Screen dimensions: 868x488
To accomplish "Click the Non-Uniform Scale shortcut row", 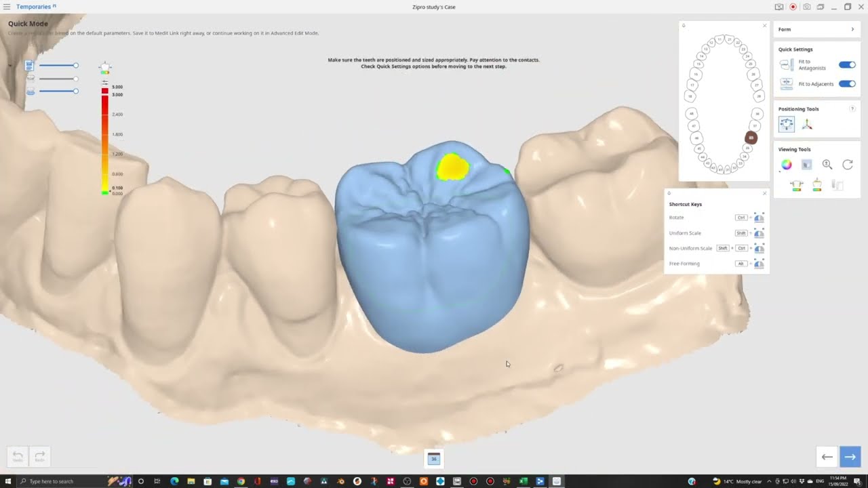I will coord(716,248).
